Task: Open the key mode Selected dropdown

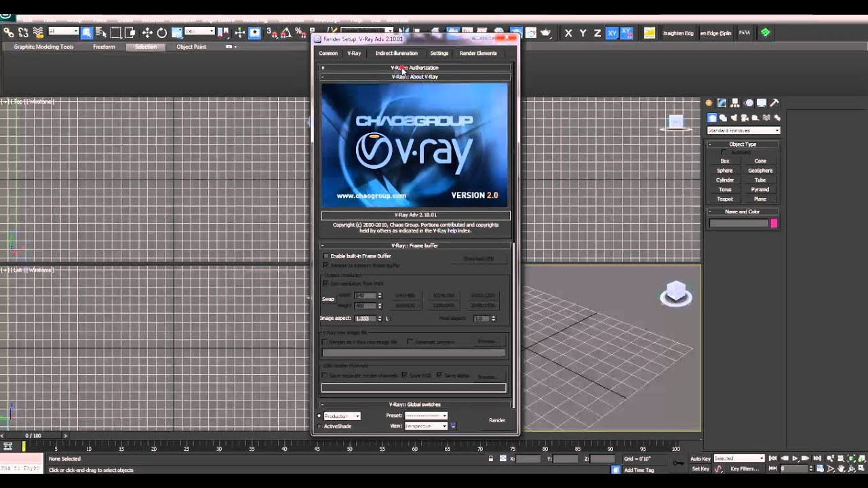Action: coord(738,459)
